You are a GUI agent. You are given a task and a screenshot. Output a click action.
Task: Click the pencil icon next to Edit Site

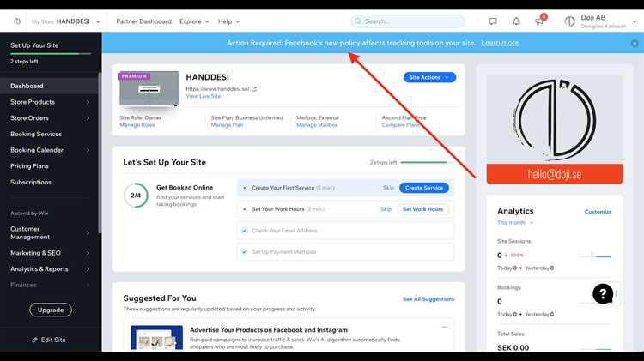tap(34, 340)
